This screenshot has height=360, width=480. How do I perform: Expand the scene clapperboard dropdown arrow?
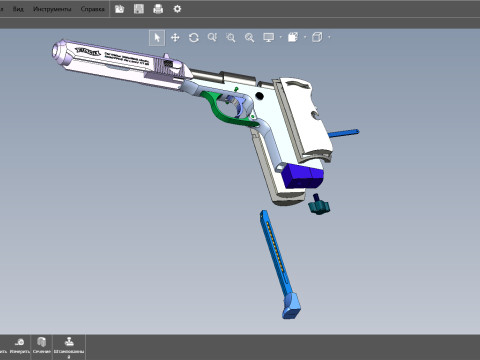305,37
